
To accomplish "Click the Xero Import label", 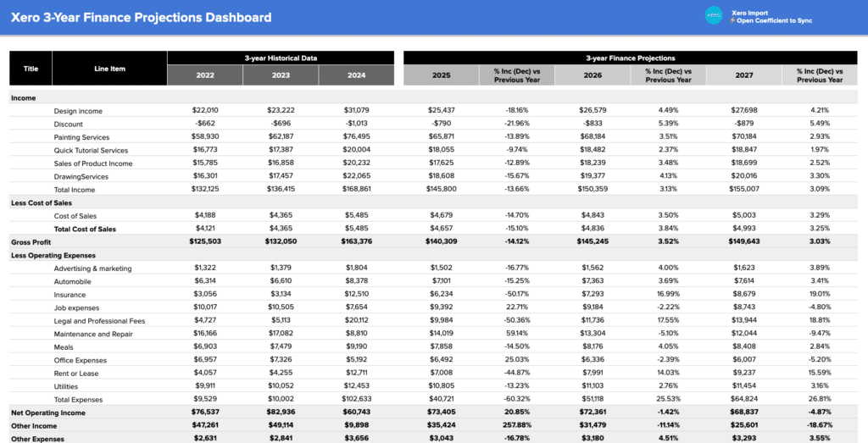I will tap(749, 13).
